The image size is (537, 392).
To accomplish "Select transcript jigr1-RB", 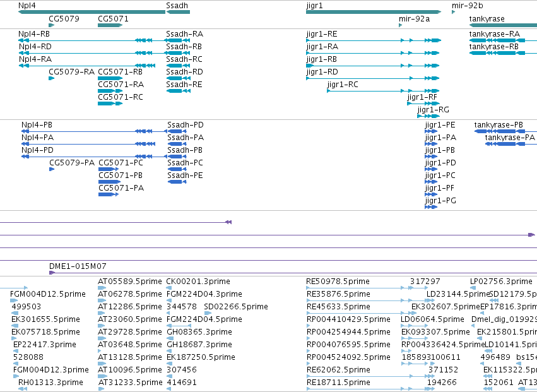I will [372, 66].
